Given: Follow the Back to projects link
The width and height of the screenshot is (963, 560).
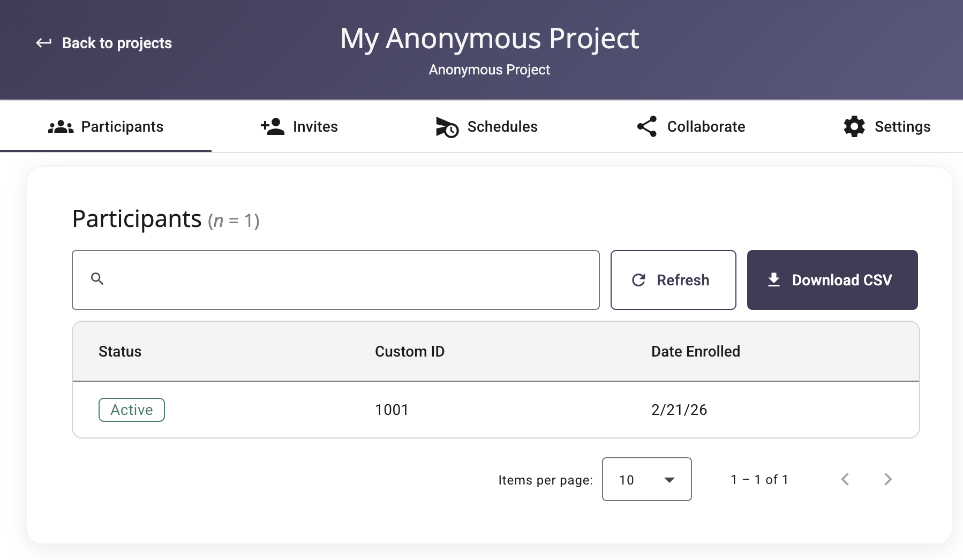Looking at the screenshot, I should coord(117,43).
